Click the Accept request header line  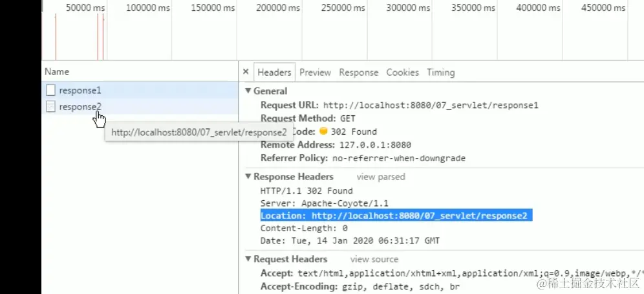pyautogui.click(x=452, y=273)
